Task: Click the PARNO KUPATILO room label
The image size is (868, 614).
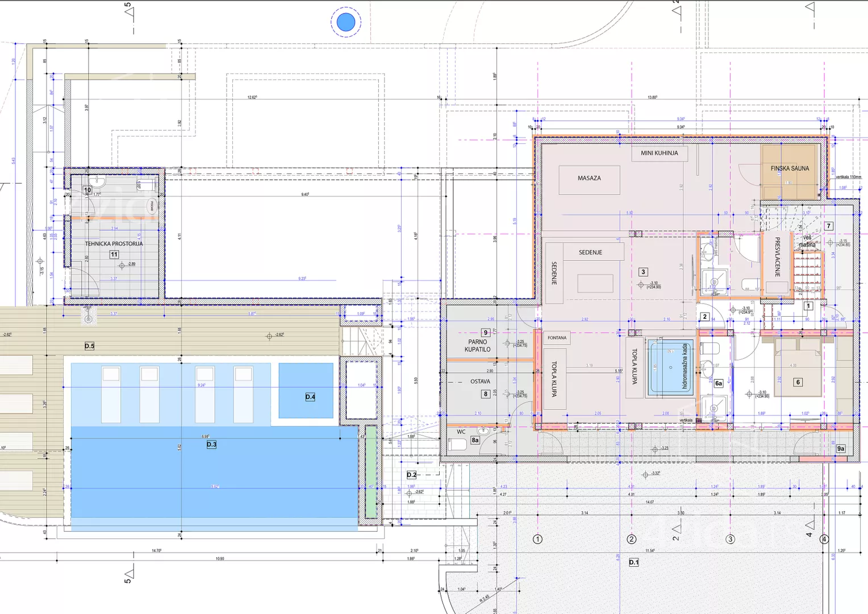Action: [477, 346]
